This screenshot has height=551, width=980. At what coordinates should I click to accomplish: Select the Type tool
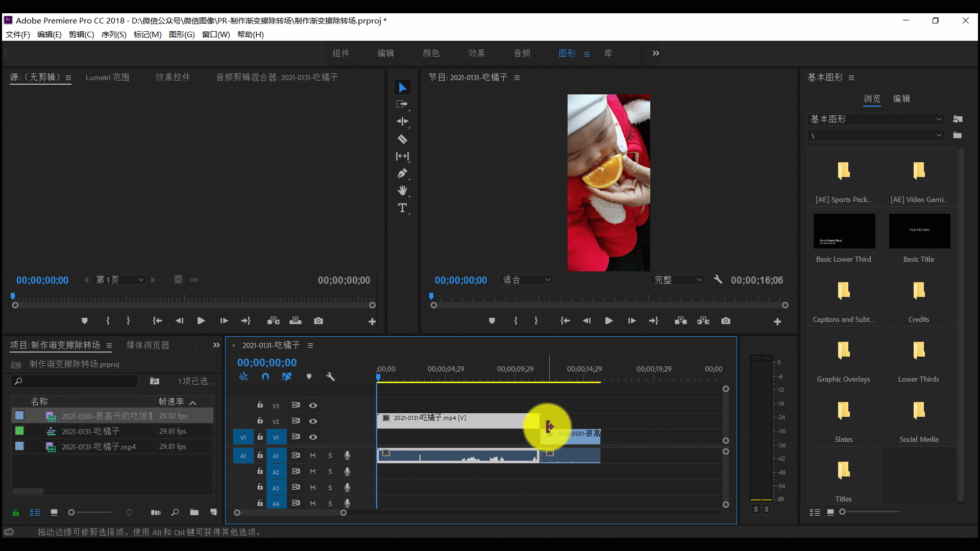(402, 208)
